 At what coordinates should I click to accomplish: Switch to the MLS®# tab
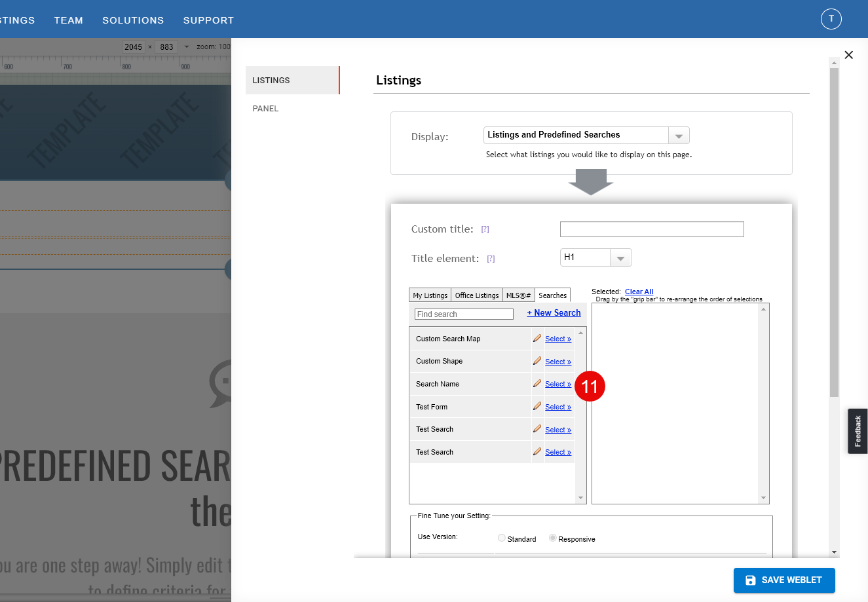coord(519,295)
